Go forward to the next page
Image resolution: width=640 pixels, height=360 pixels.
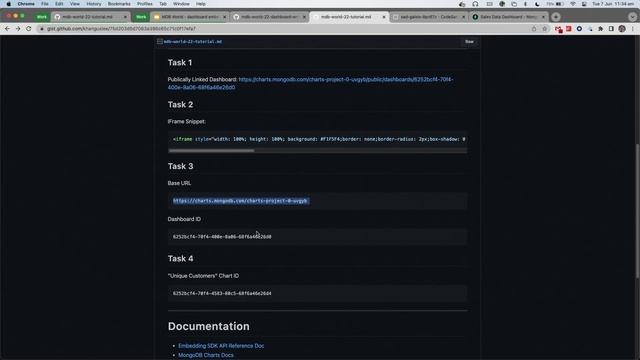pos(18,29)
